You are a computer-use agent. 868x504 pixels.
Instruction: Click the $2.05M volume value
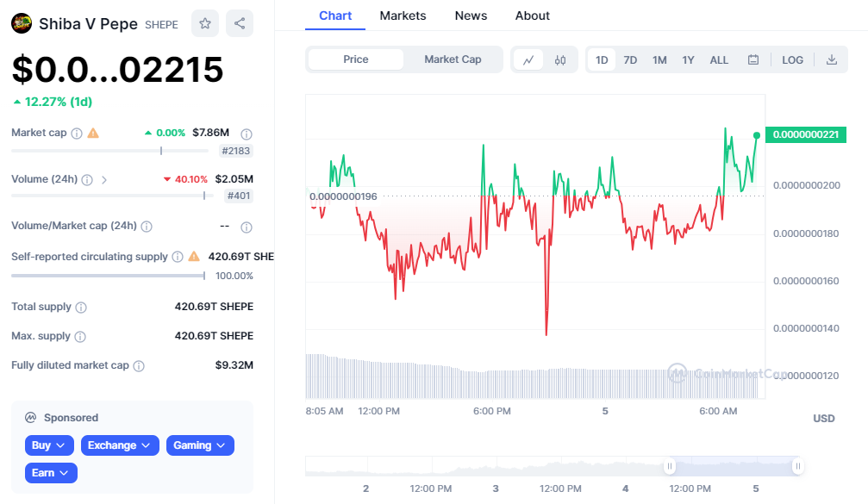click(x=234, y=178)
